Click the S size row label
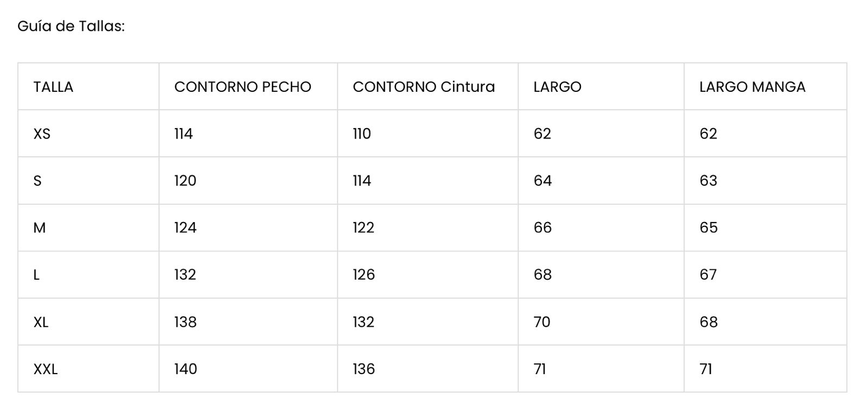Viewport: 868px width, 410px height. [x=37, y=181]
